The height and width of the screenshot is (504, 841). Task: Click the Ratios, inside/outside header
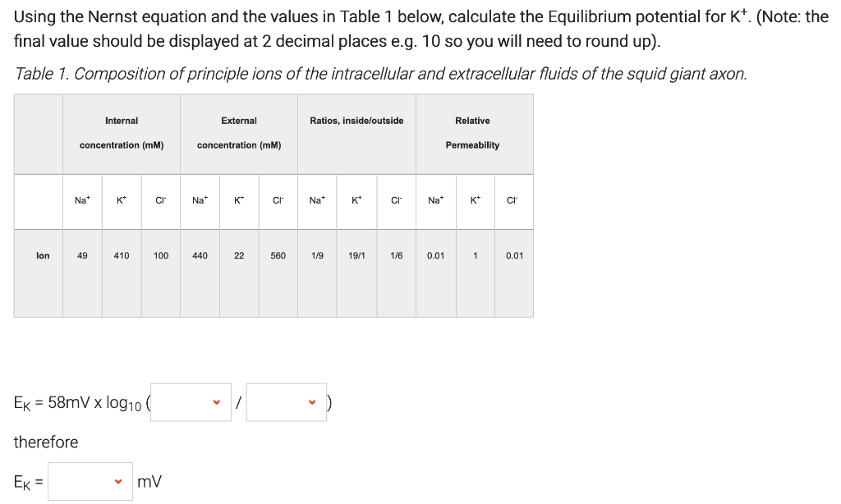(x=356, y=121)
